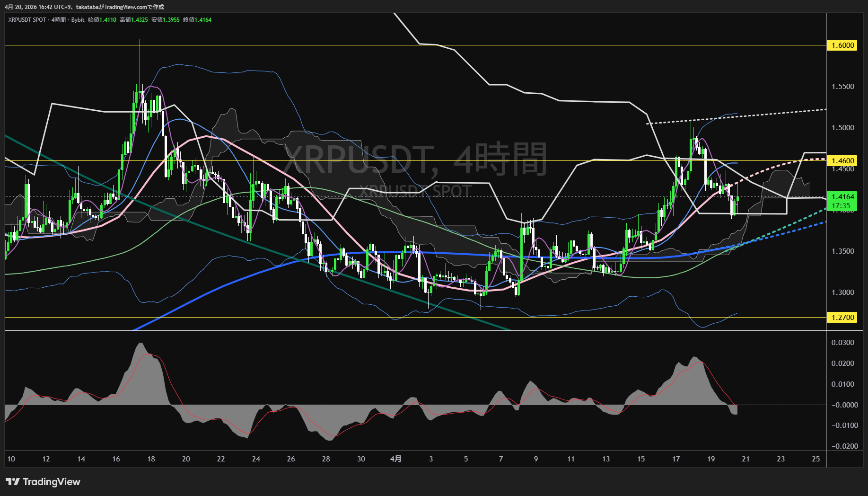868x496 pixels.
Task: Click the 17:35 candle countdown timer
Action: 841,206
